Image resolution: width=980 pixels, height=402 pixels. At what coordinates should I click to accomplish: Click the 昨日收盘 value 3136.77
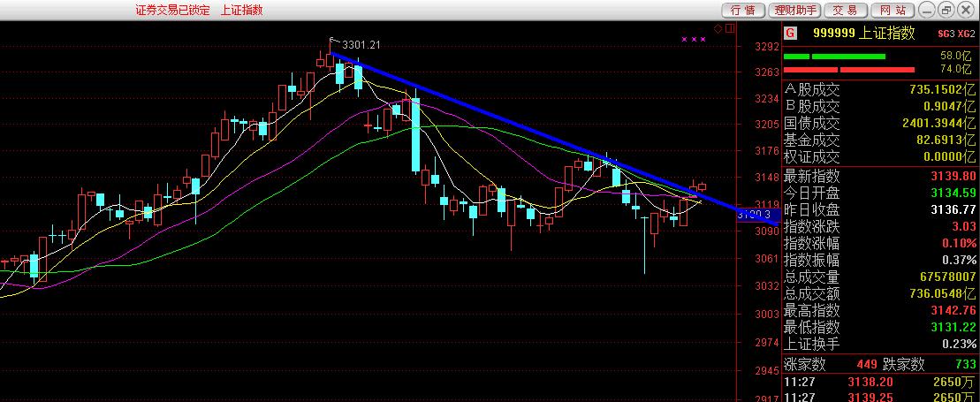(x=953, y=209)
